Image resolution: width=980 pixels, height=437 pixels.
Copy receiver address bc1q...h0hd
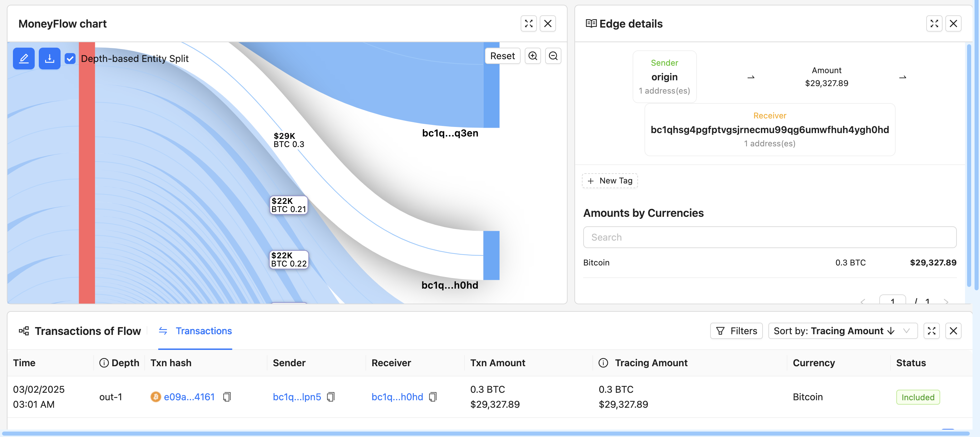coord(432,396)
